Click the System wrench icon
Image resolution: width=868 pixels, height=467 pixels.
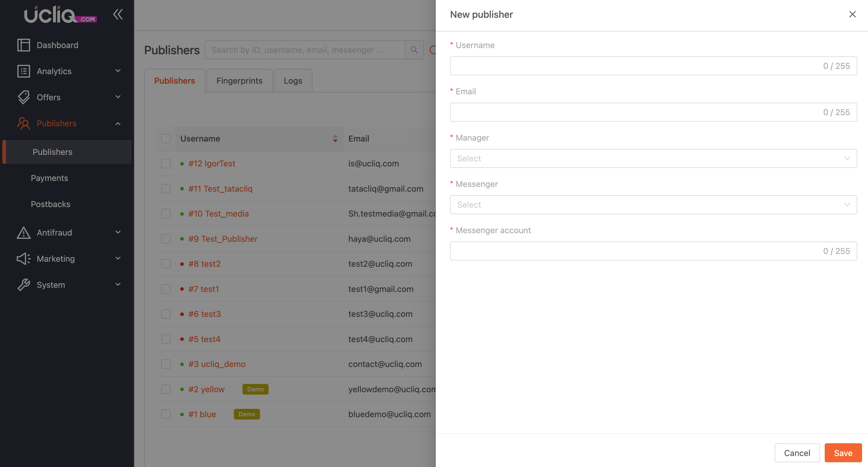click(24, 285)
